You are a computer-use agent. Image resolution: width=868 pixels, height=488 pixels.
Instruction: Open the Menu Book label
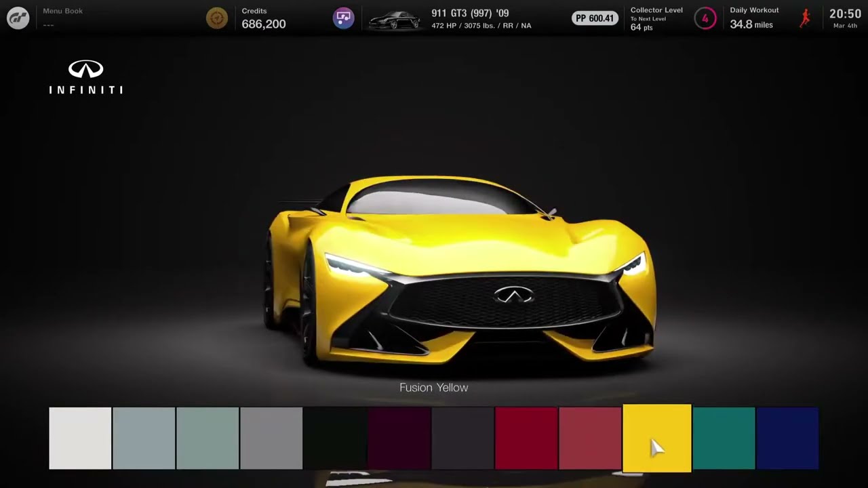pyautogui.click(x=62, y=11)
